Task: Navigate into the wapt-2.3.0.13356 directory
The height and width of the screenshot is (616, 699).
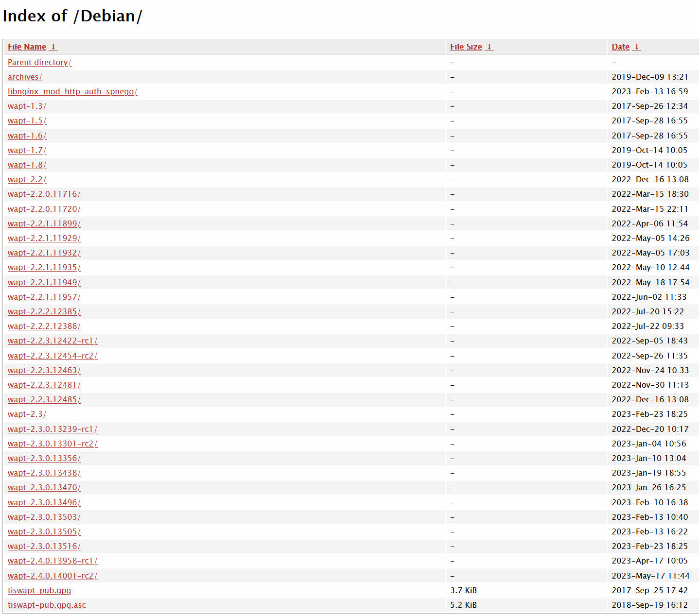Action: coord(44,458)
